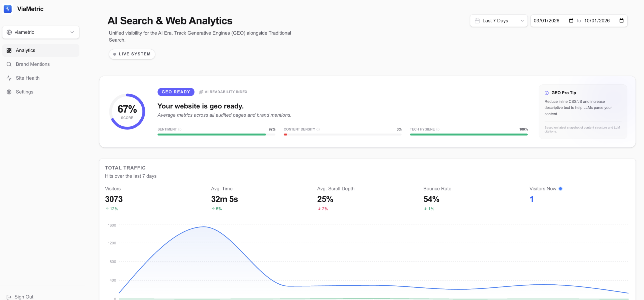Click the ViaMetric logo icon
Image resolution: width=644 pixels, height=300 pixels.
[8, 9]
